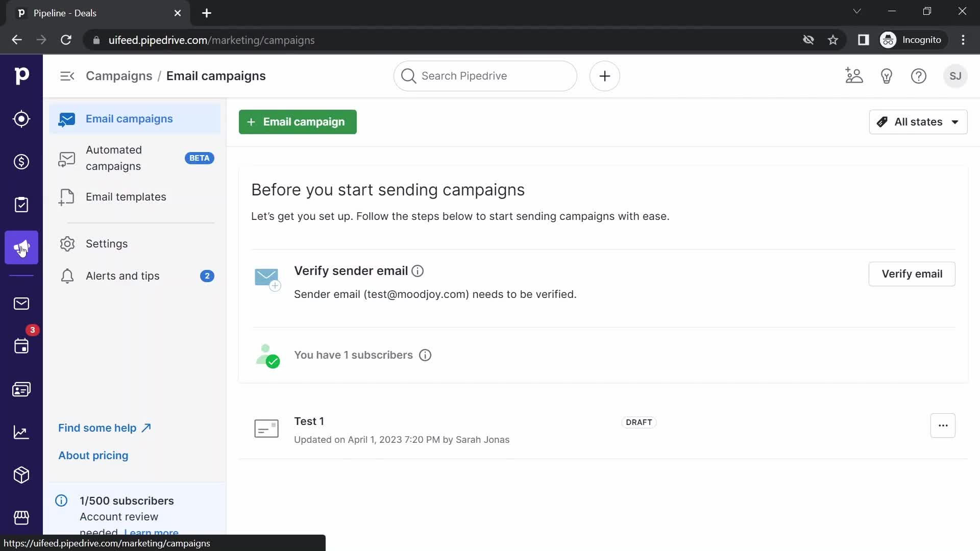980x551 pixels.
Task: Show info for Verify sender email
Action: [x=418, y=271]
